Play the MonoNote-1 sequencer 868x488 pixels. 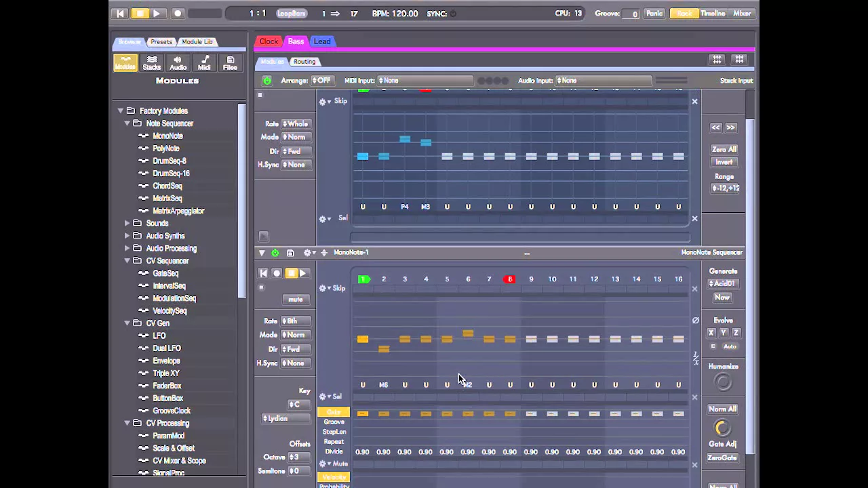[303, 273]
